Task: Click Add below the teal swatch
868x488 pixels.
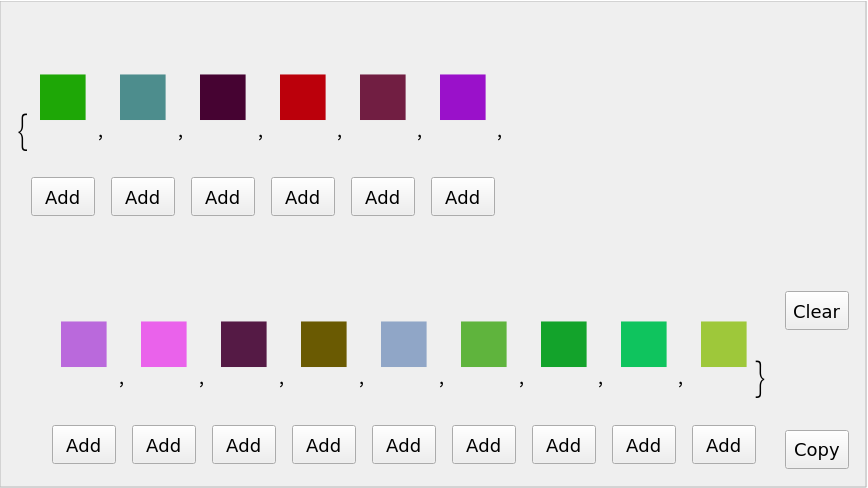Action: click(142, 197)
